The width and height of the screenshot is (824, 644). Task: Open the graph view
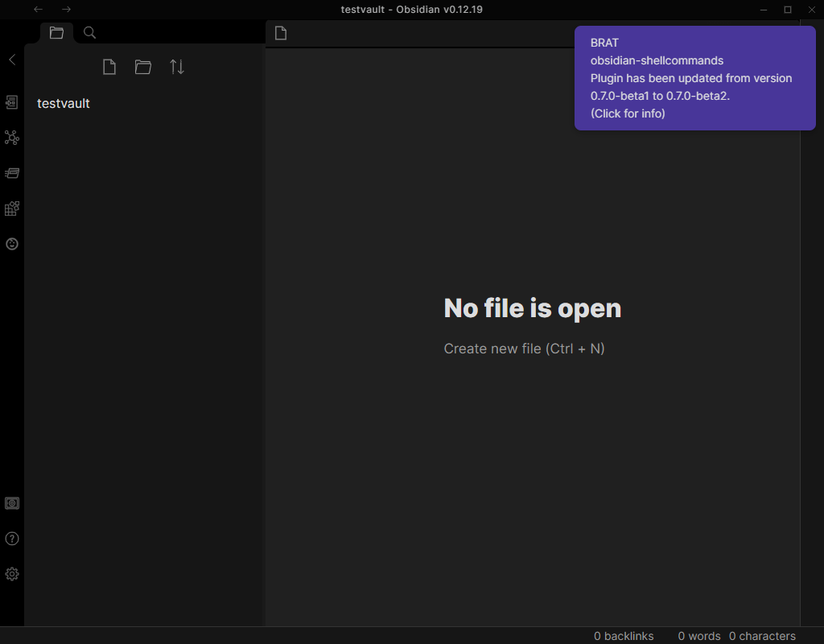[x=12, y=138]
